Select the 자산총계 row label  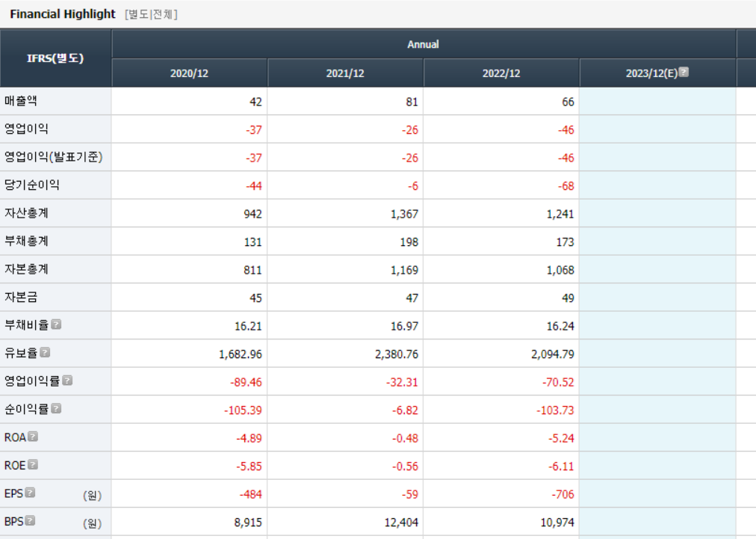click(x=26, y=213)
